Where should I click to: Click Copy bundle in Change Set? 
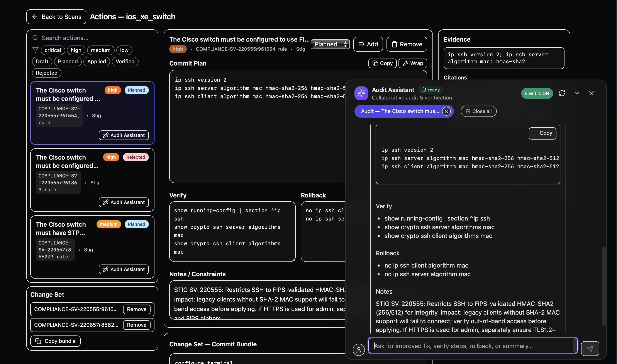coord(56,341)
